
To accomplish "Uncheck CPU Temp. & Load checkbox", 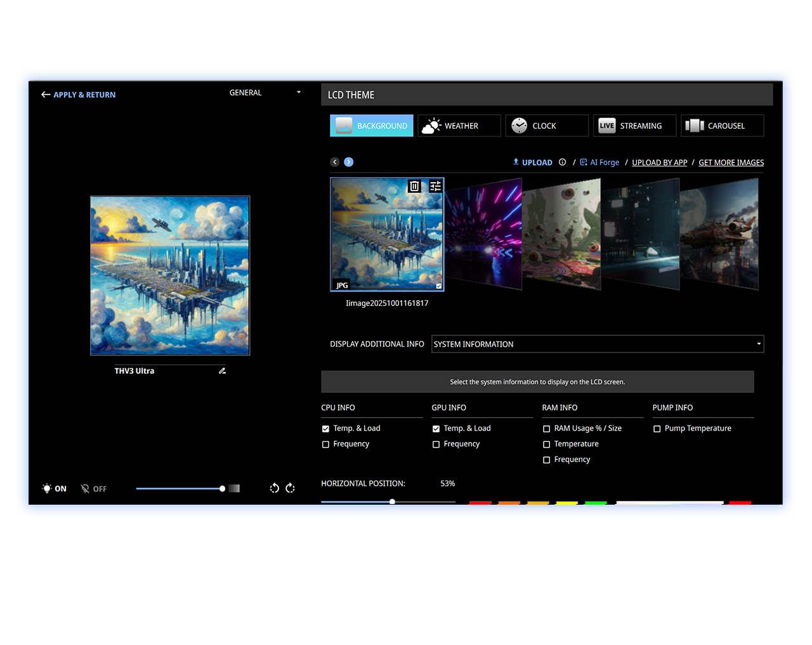I will [x=325, y=429].
